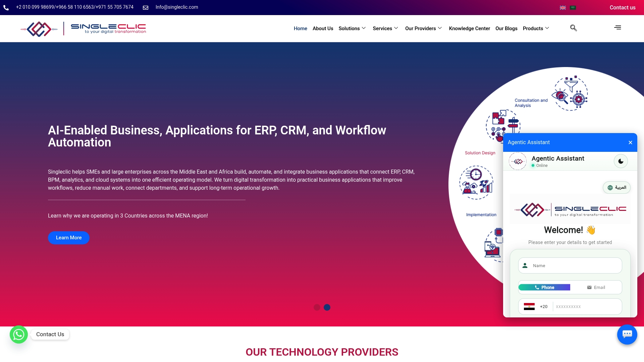
Task: Open WhatsApp chat icon
Action: (x=19, y=335)
